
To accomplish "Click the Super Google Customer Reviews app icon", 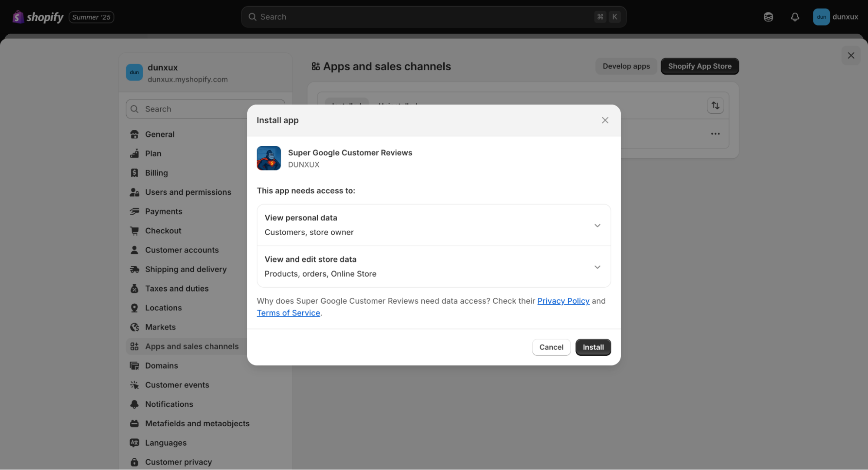I will pos(269,158).
